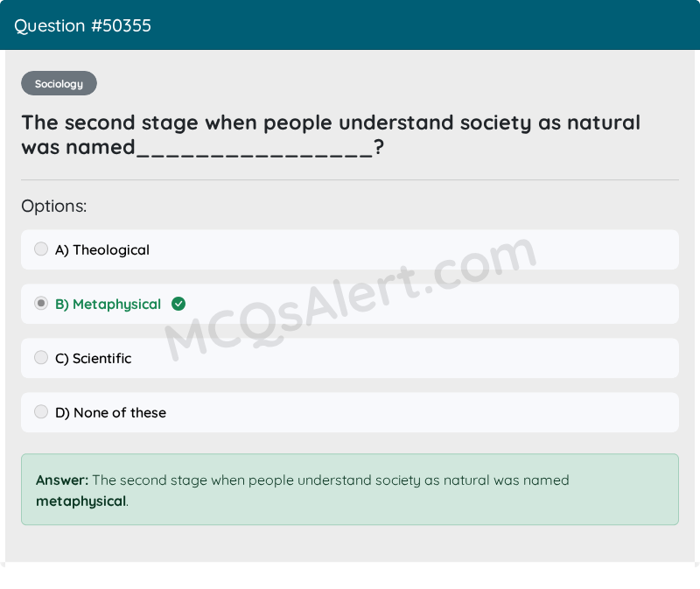Screen dimensions: 700x589
Task: Select the radio button for option A Theological
Action: 41,249
